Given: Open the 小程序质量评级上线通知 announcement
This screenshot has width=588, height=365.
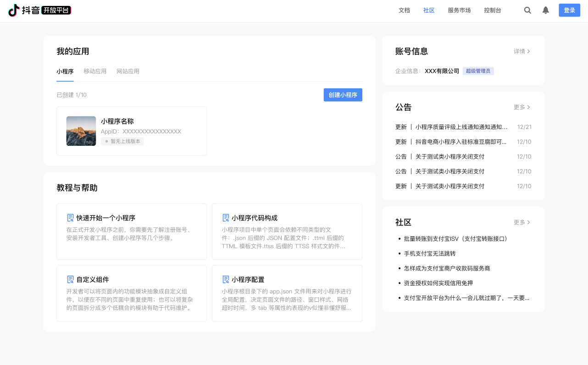Looking at the screenshot, I should [461, 127].
